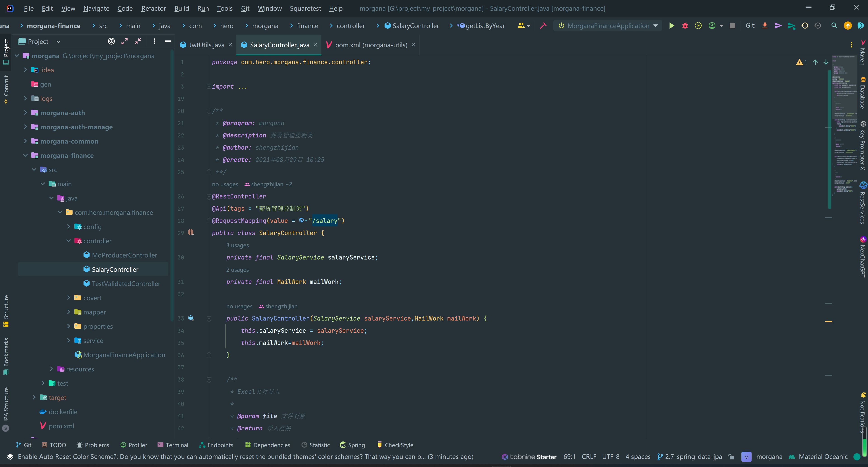This screenshot has width=868, height=467.
Task: Toggle Key Promoter X panel
Action: point(862,146)
